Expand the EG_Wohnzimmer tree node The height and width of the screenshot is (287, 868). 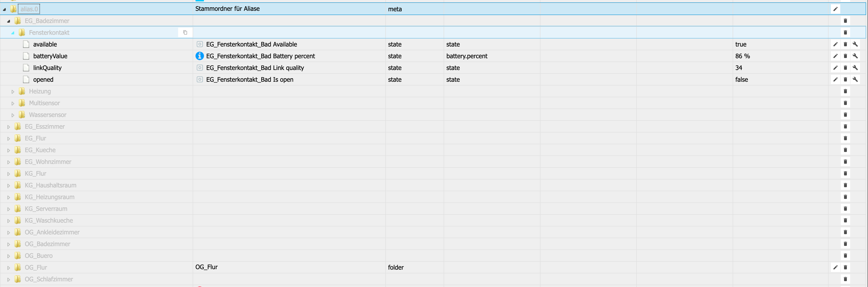pos(9,162)
